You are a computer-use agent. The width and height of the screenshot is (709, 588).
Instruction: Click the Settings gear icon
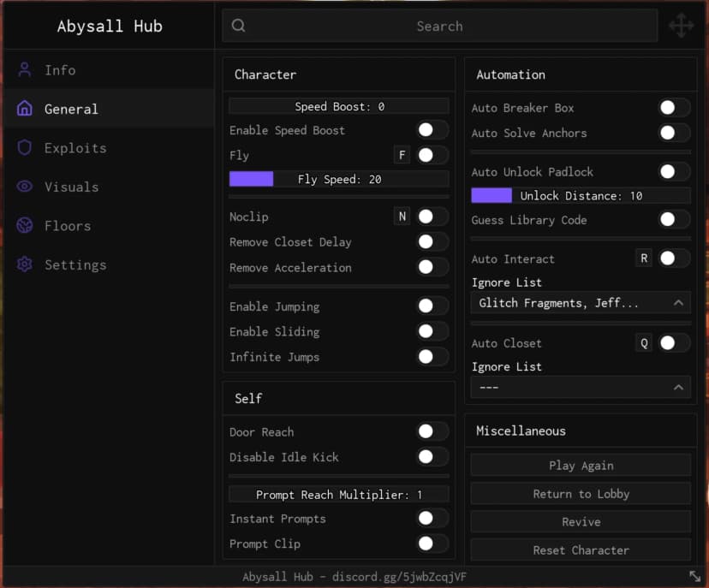(25, 264)
